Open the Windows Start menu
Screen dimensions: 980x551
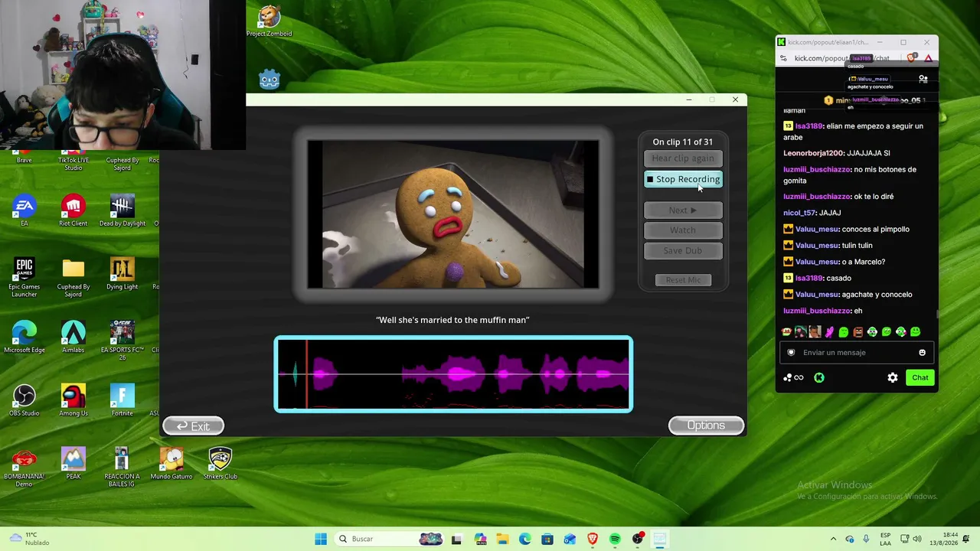pyautogui.click(x=321, y=539)
